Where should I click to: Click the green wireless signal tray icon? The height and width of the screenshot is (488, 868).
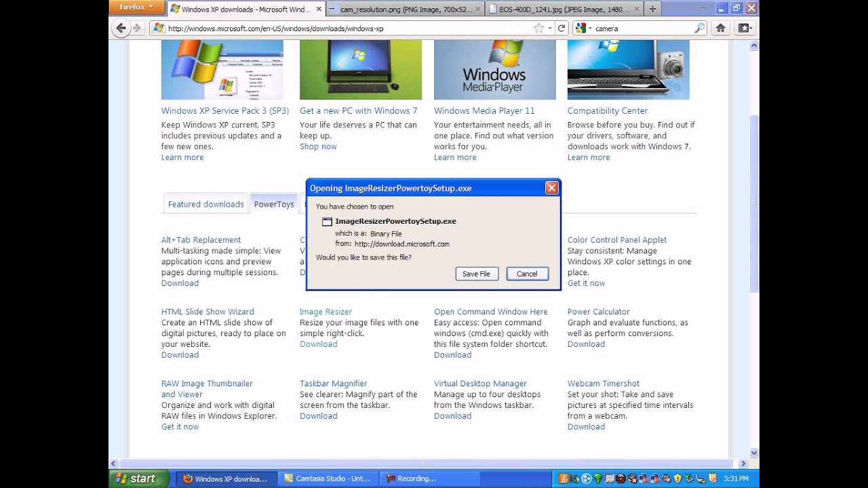(597, 479)
